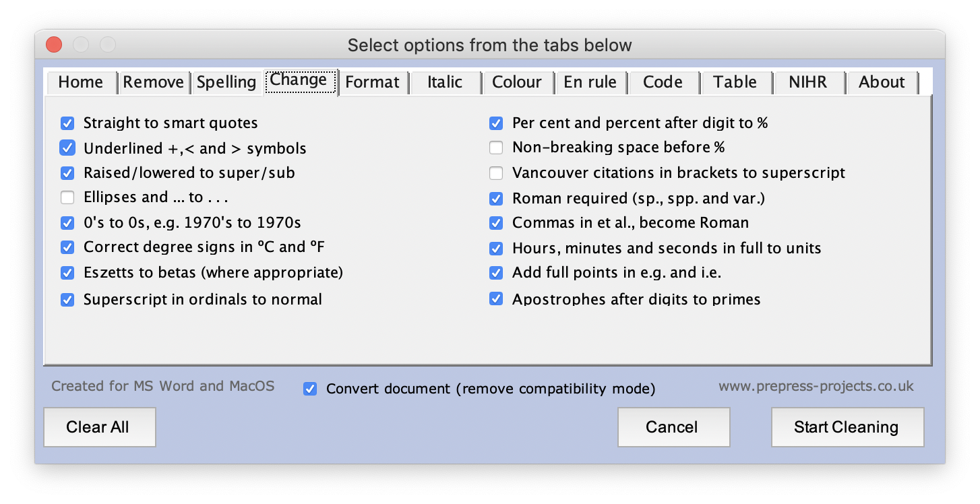Disable Eszetts to betas option
This screenshot has width=980, height=504.
tap(67, 273)
